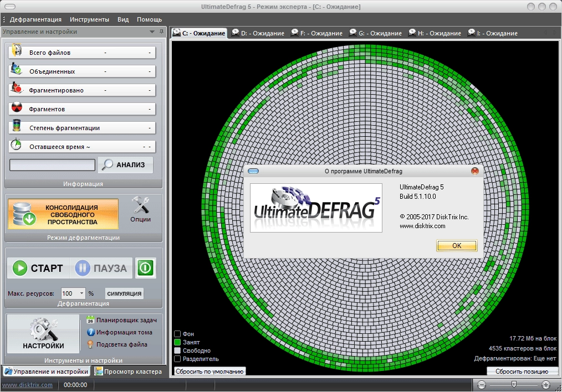Image resolution: width=562 pixels, height=392 pixels.
Task: Open the Макс. ресурсов percentage dropdown
Action: tap(81, 293)
